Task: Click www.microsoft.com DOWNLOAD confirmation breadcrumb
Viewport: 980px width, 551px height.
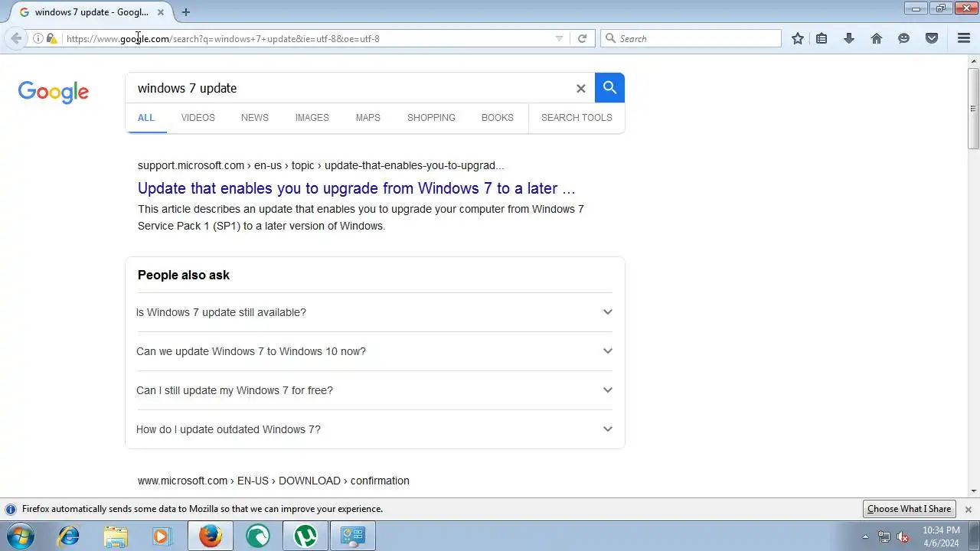Action: point(273,481)
